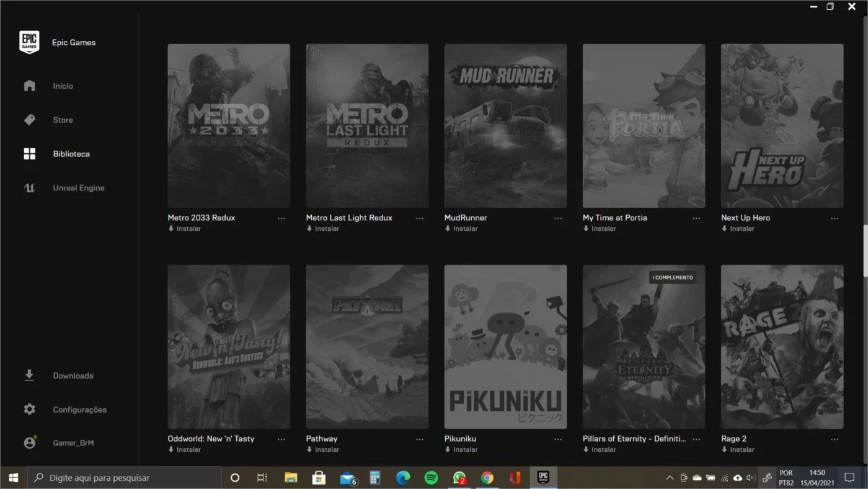Image resolution: width=868 pixels, height=489 pixels.
Task: Select the Metro Last Light Redux cover
Action: click(x=367, y=125)
